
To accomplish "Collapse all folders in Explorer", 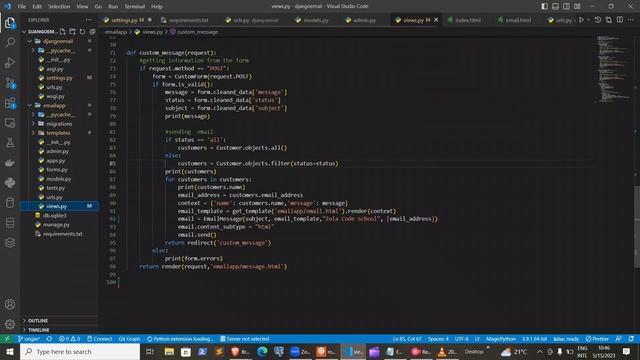I will pyautogui.click(x=92, y=31).
